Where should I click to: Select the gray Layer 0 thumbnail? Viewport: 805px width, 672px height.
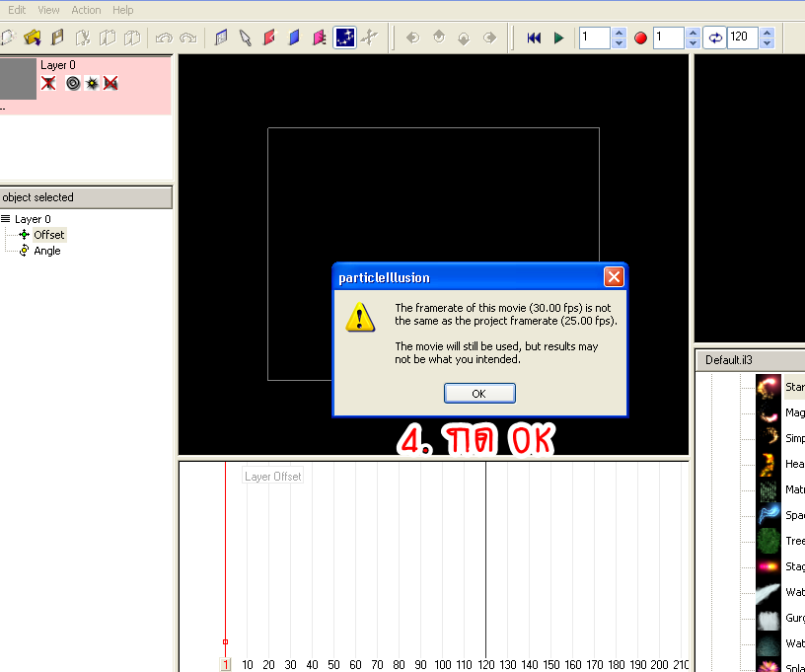pyautogui.click(x=18, y=79)
